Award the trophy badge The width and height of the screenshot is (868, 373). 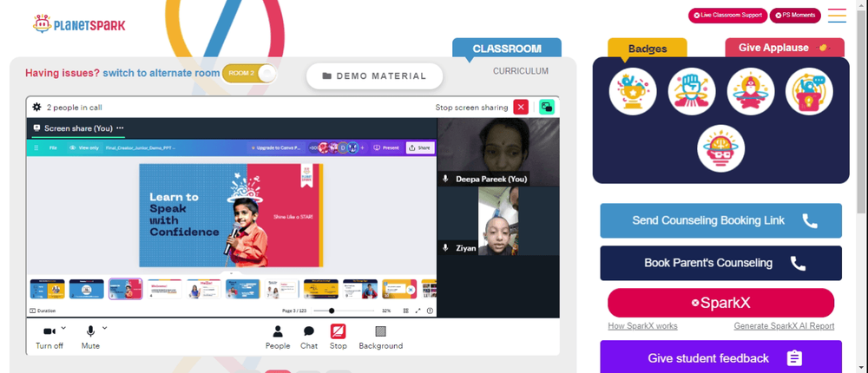point(633,91)
